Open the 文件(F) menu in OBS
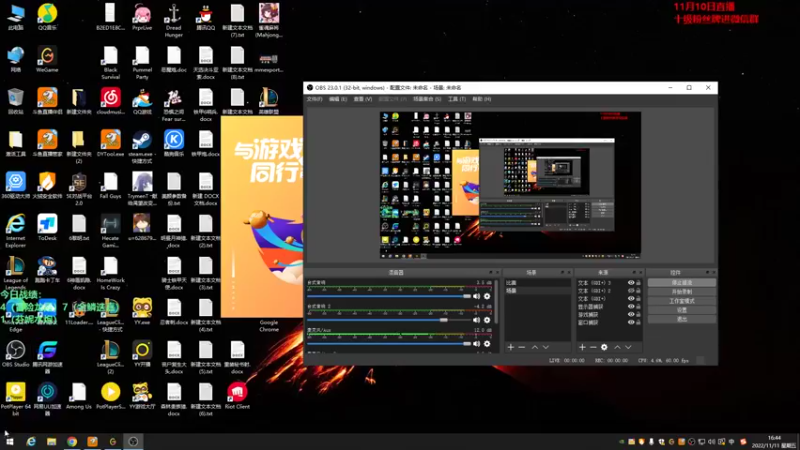Screen dimensions: 800x450 click(314, 99)
